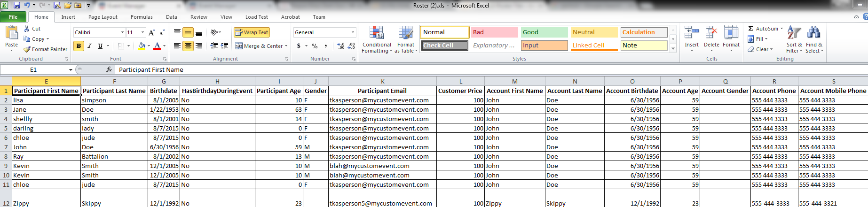Switch to the Formulas tab

click(142, 17)
